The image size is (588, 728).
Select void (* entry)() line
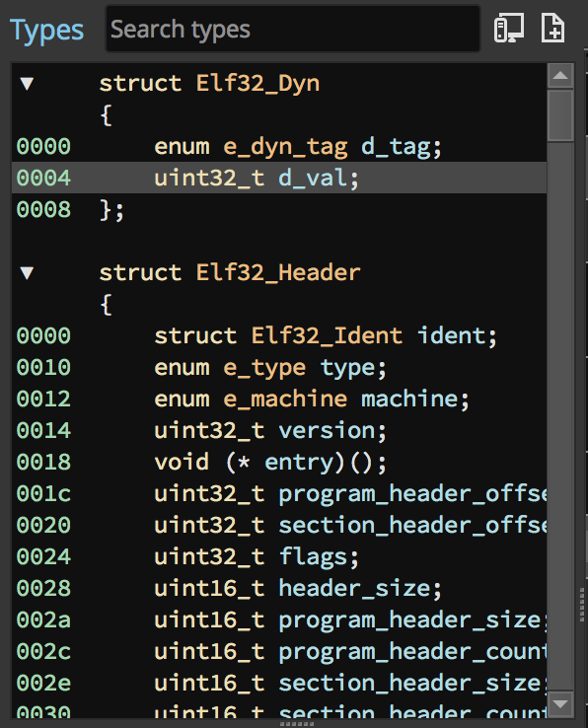coord(278,463)
